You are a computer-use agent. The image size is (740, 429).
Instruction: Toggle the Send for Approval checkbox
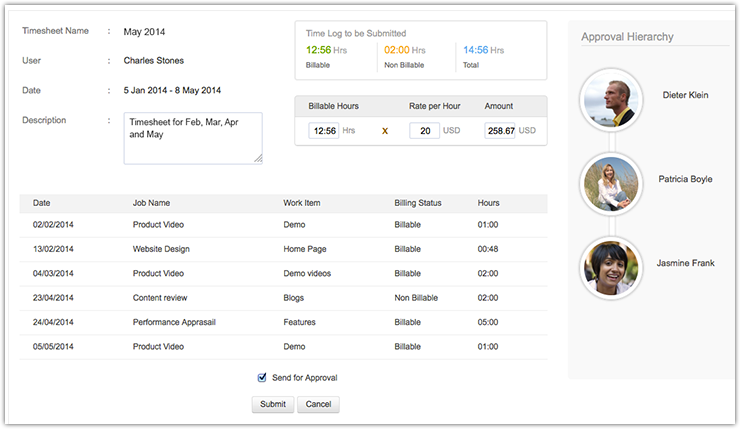coord(262,377)
